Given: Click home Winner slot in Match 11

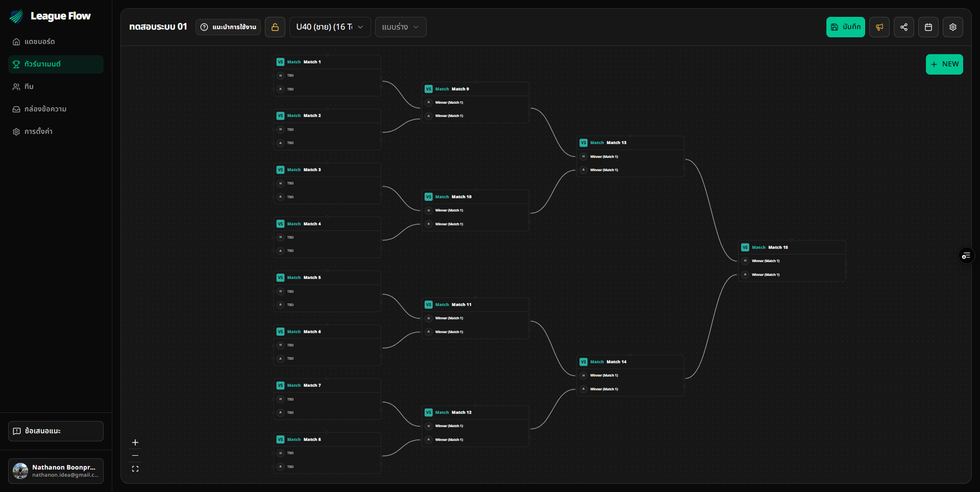Looking at the screenshot, I should 475,318.
